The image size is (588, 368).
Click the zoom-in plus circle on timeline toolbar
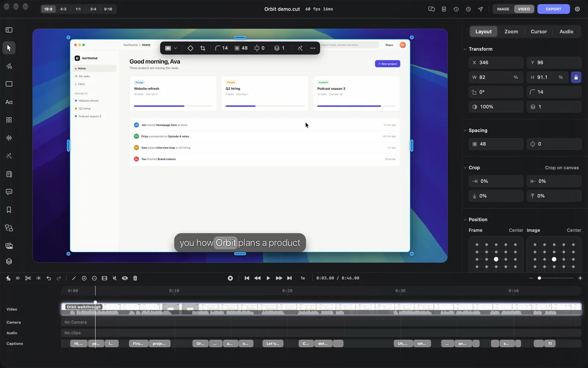(x=84, y=278)
